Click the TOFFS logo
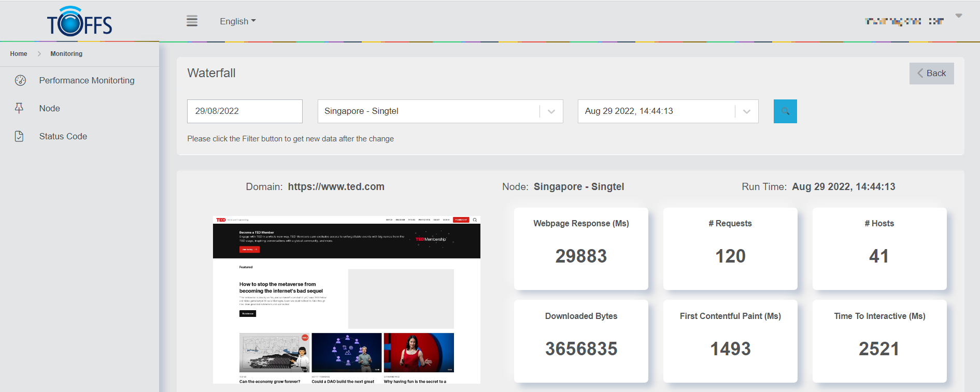 (79, 22)
